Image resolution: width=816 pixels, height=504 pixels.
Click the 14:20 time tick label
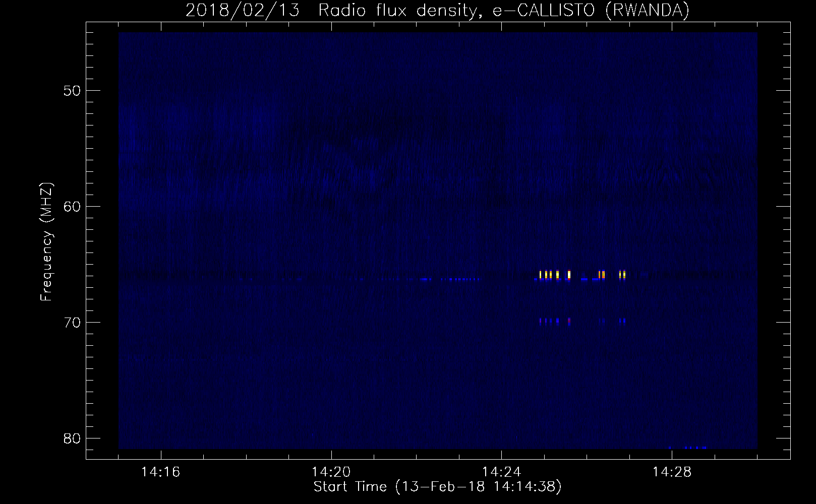[x=331, y=472]
